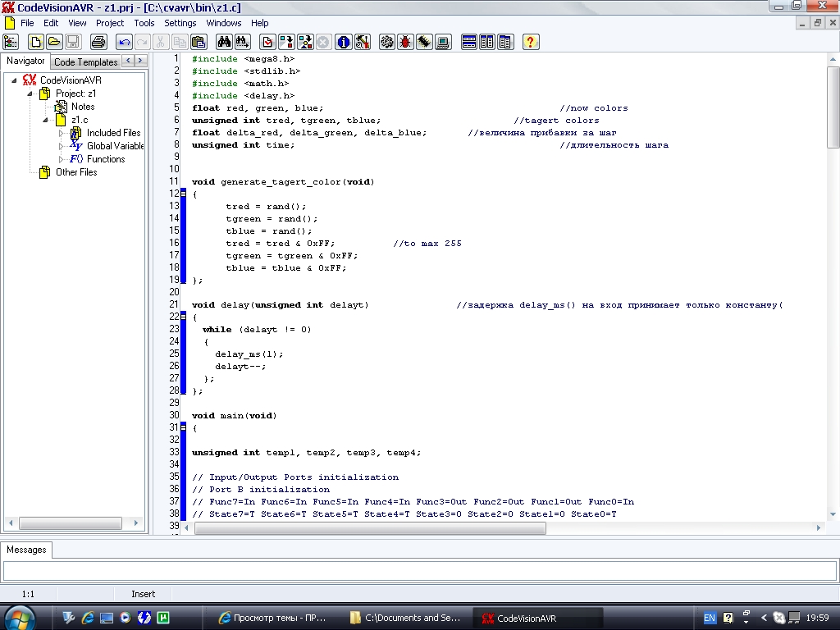Viewport: 840px width, 630px height.
Task: Click the Help question mark icon
Action: (x=530, y=42)
